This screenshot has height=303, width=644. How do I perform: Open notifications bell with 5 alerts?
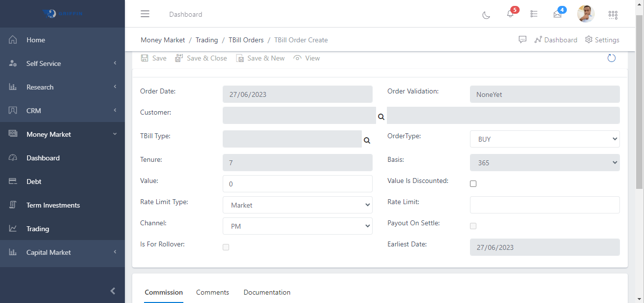[x=510, y=14]
